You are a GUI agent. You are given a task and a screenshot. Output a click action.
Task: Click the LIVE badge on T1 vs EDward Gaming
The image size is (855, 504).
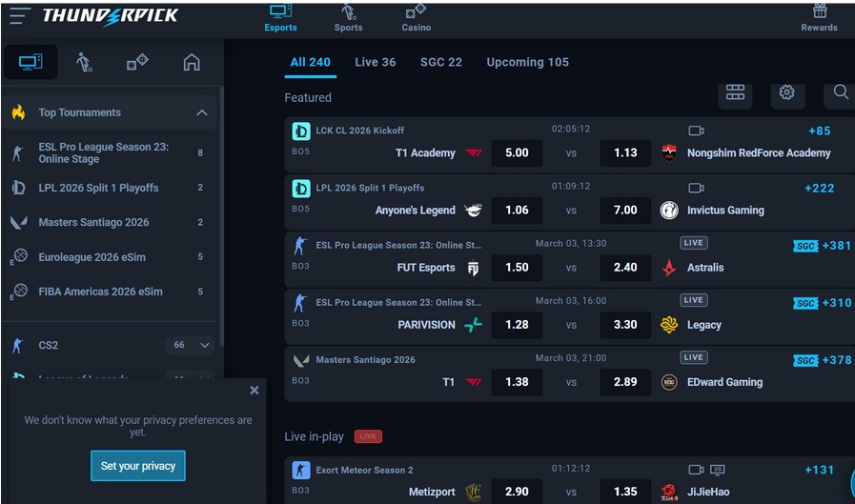694,357
